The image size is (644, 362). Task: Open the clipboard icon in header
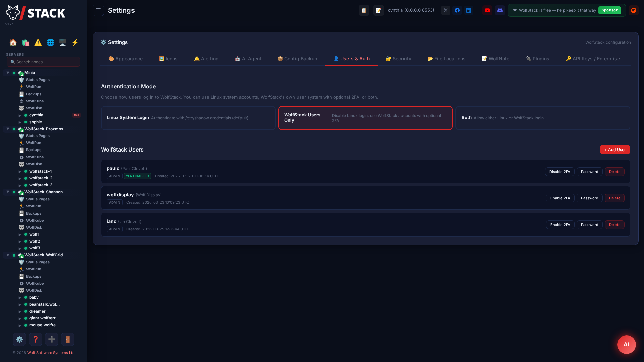pyautogui.click(x=364, y=10)
